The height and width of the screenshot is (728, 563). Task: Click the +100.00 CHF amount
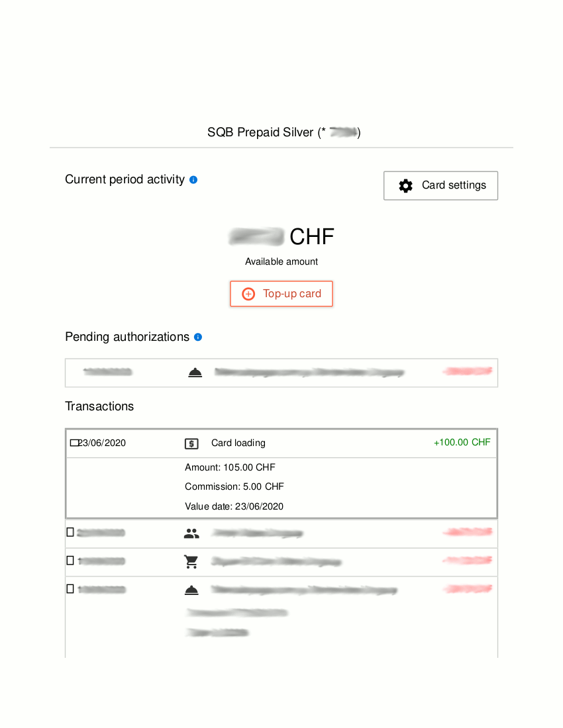462,442
